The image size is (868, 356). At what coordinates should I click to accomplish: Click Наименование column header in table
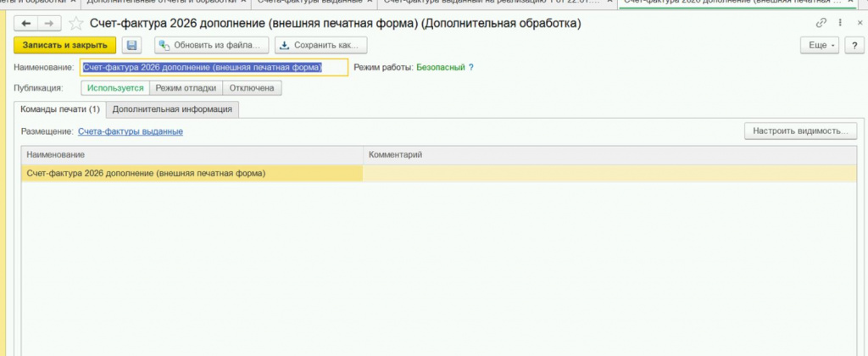(x=192, y=155)
